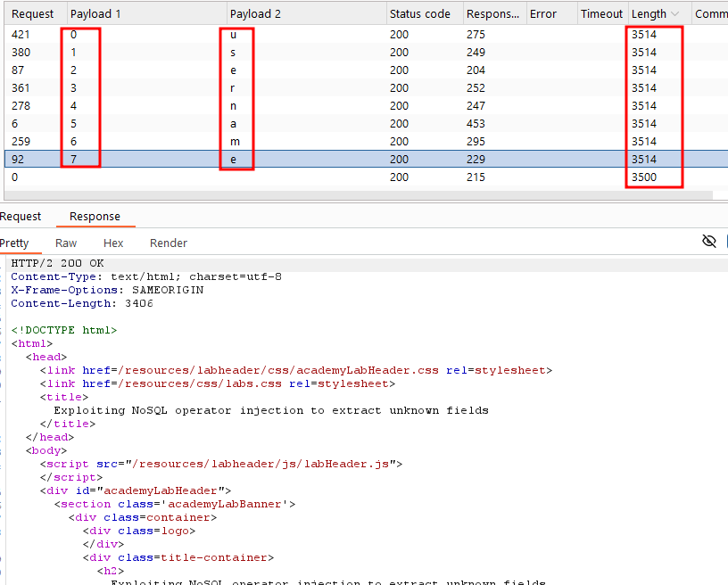Click the Request column header
Image resolution: width=728 pixels, height=585 pixels.
click(36, 14)
